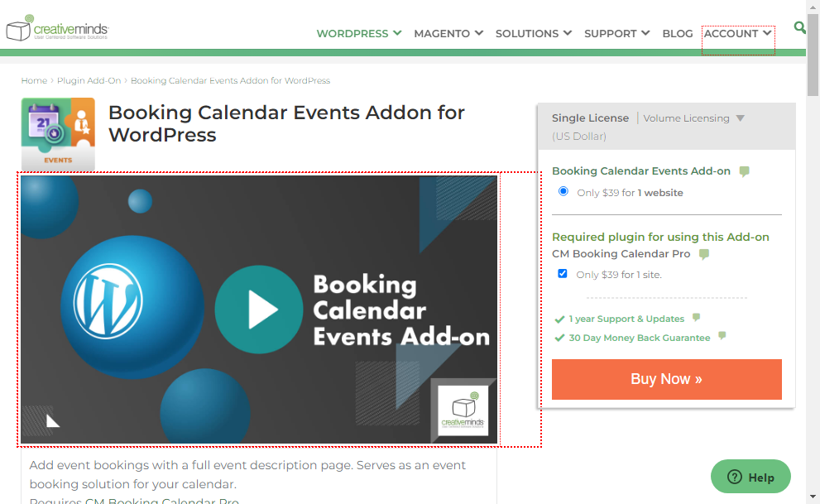
Task: Expand the Volume Licensing dropdown
Action: pos(693,118)
